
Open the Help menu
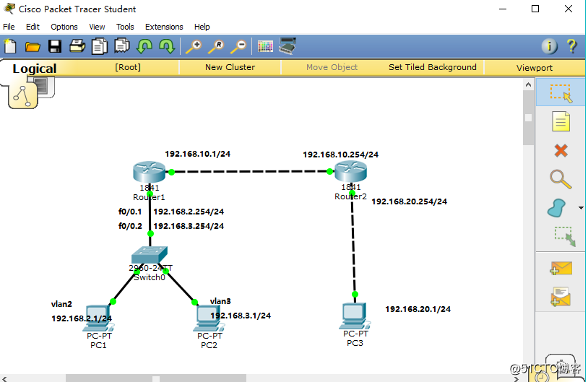point(202,27)
